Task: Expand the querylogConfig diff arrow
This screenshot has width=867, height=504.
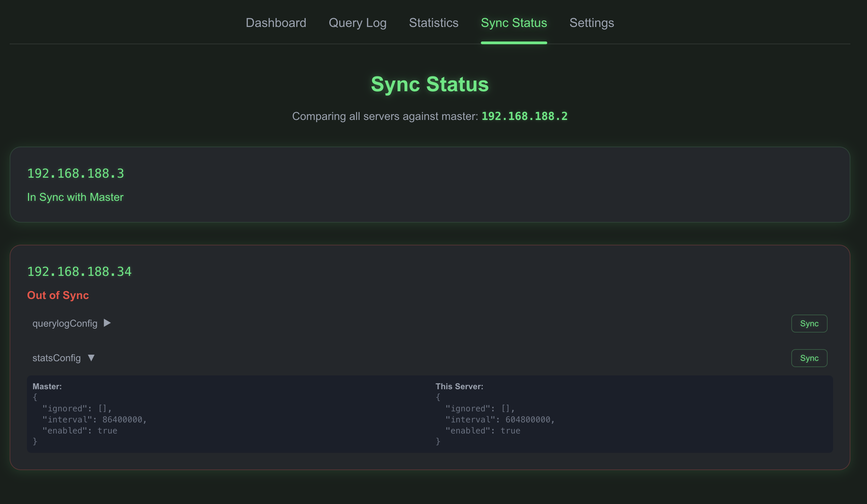Action: [x=107, y=323]
